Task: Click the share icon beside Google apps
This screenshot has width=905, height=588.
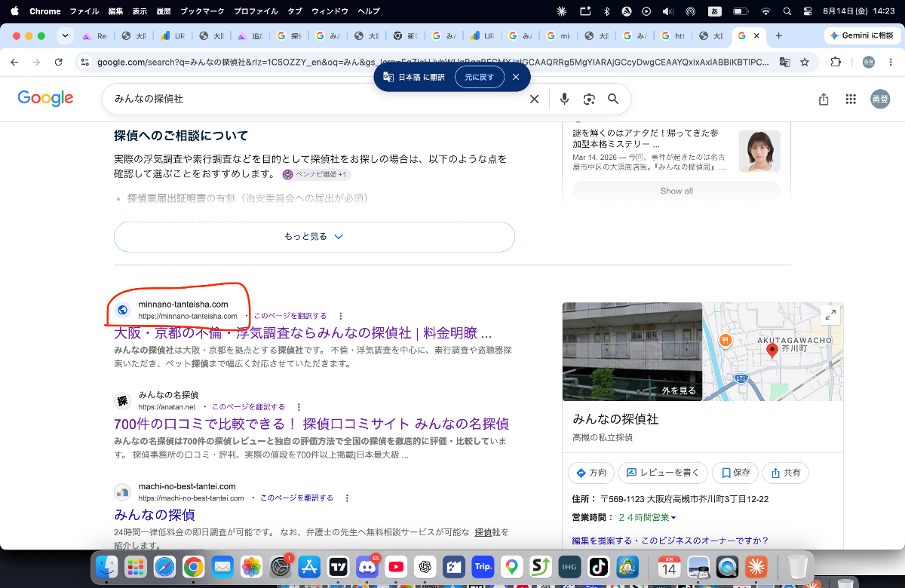Action: [x=824, y=99]
